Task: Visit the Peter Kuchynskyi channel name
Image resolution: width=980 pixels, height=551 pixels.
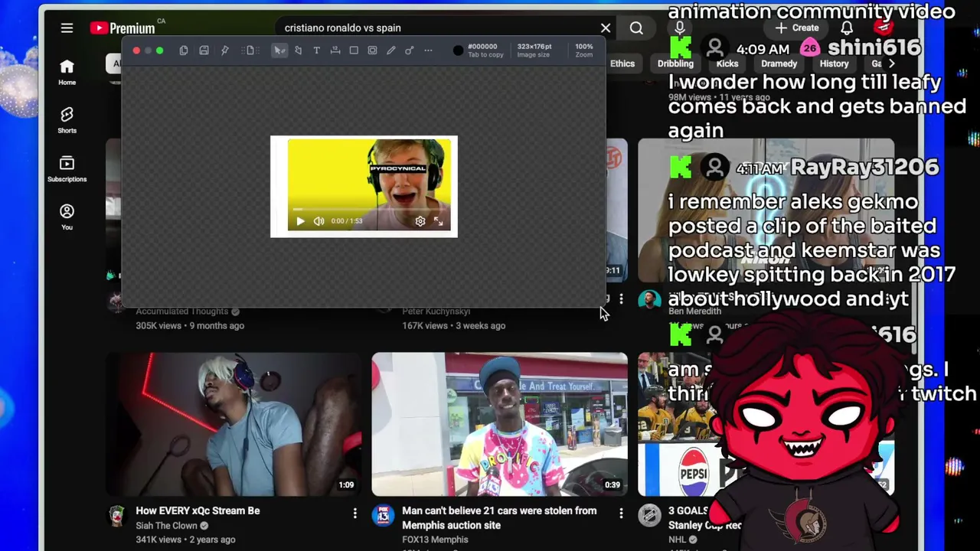Action: (436, 311)
